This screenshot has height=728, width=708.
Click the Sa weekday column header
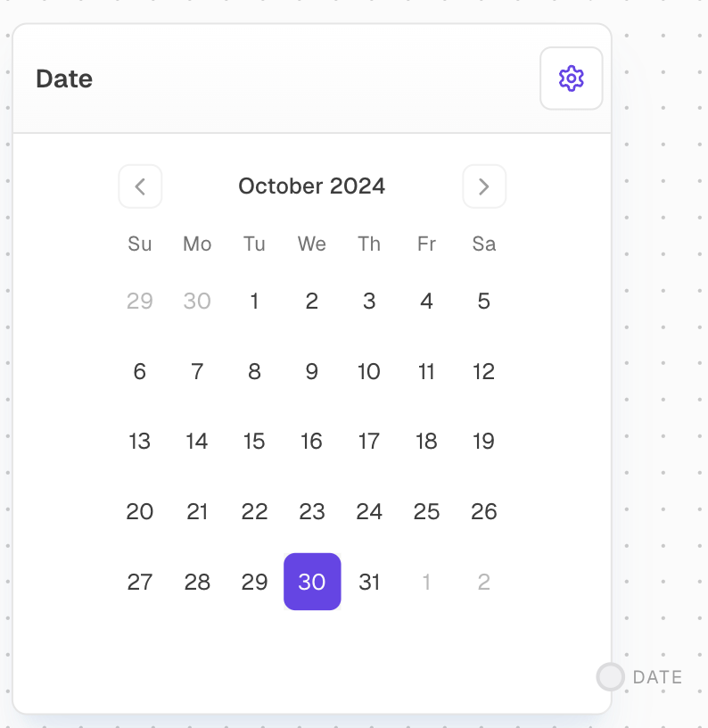(483, 244)
